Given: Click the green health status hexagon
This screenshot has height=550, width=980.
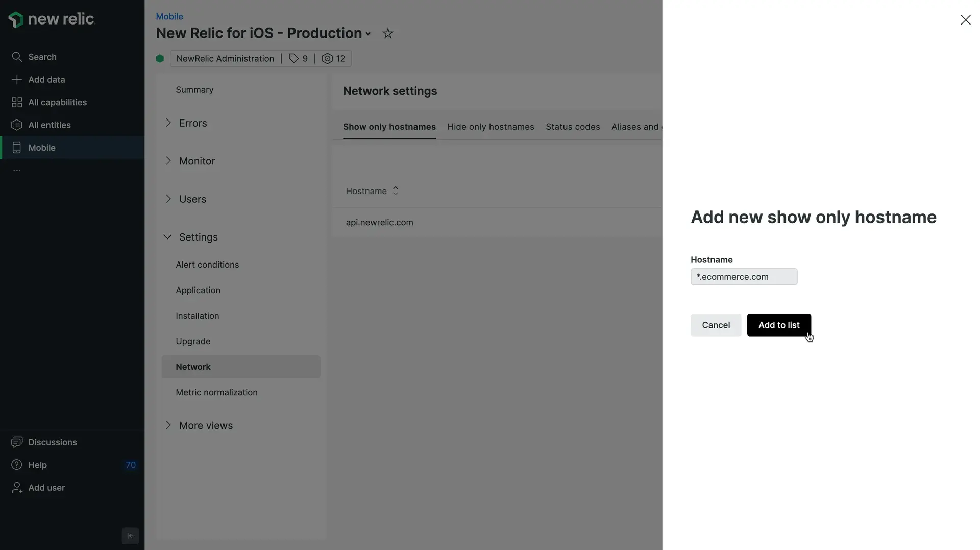Looking at the screenshot, I should pos(160,59).
